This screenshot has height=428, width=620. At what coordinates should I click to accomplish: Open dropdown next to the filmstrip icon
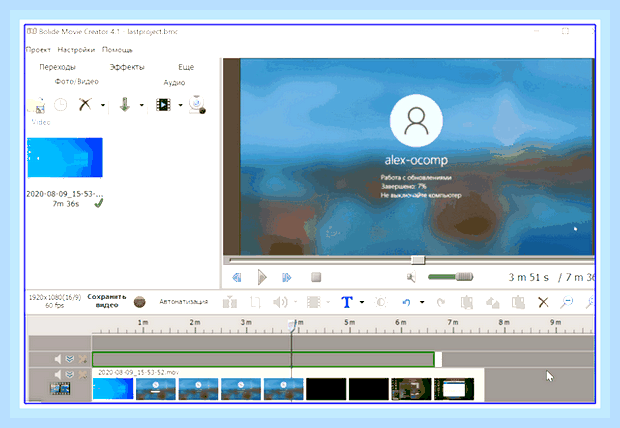pyautogui.click(x=180, y=105)
